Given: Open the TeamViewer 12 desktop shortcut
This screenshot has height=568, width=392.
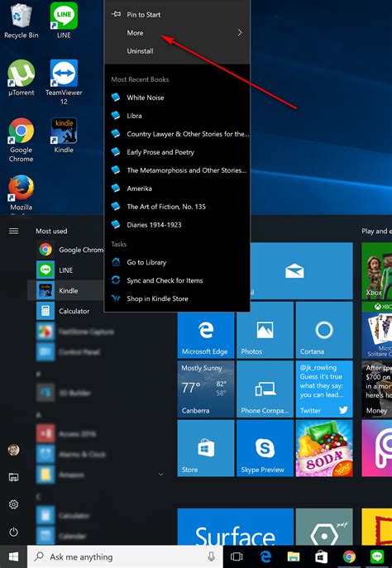Looking at the screenshot, I should coord(64,82).
